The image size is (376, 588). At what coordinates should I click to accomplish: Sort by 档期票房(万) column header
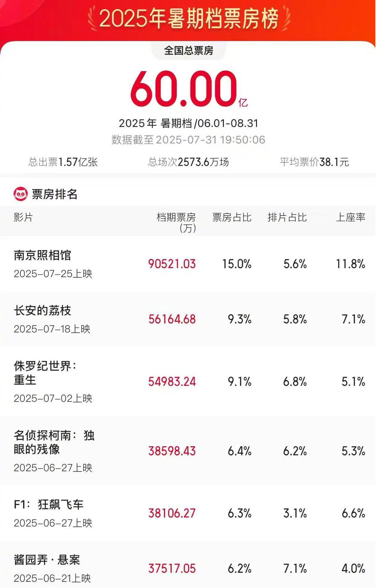click(176, 222)
